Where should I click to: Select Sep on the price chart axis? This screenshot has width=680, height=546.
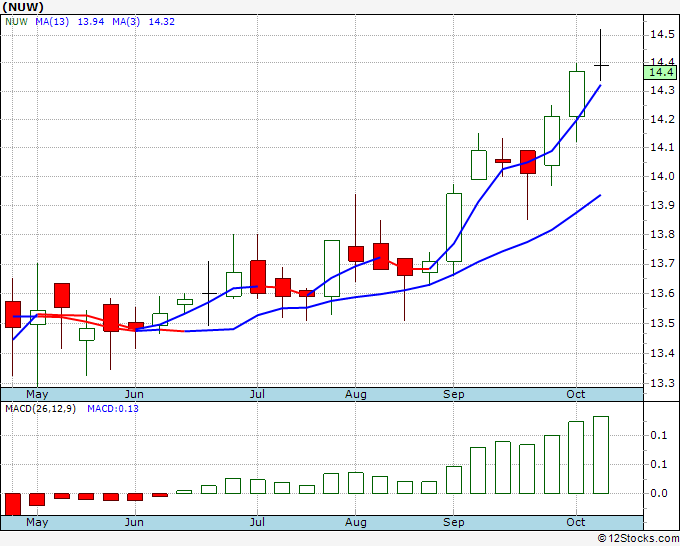(x=454, y=395)
